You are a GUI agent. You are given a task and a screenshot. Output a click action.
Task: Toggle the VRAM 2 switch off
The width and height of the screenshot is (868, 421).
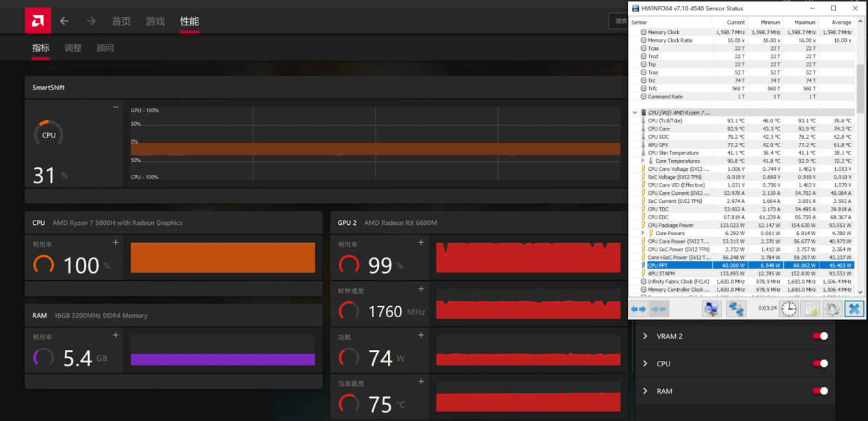pos(819,336)
